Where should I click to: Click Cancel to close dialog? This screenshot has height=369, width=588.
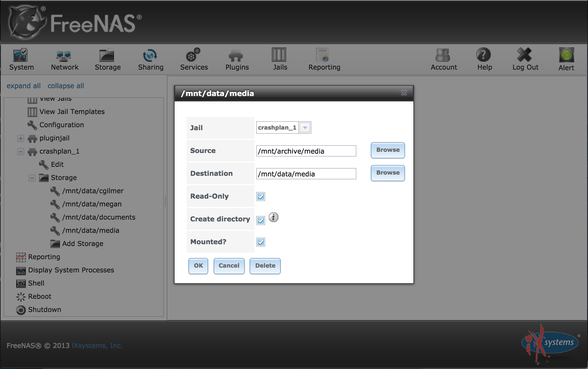coord(229,265)
